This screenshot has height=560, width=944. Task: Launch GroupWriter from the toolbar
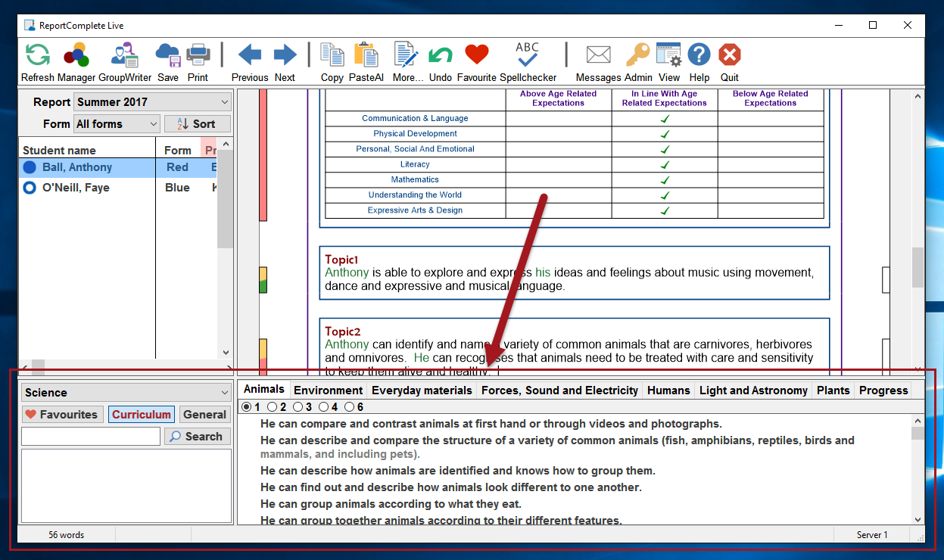(x=125, y=56)
